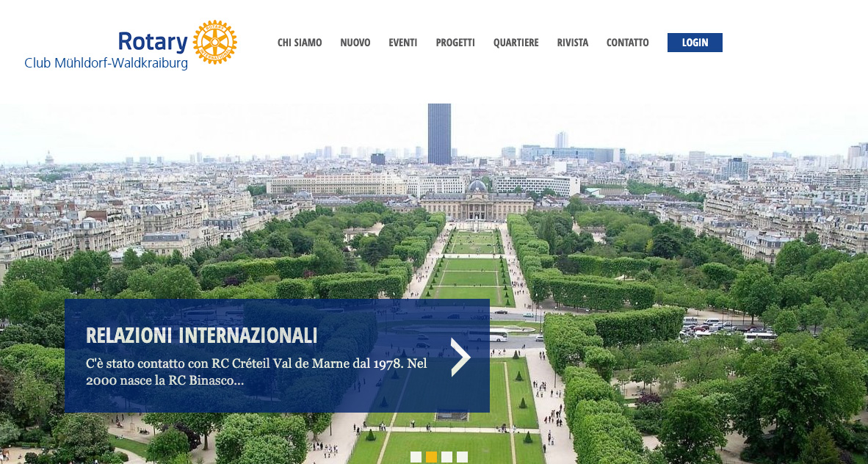Image resolution: width=868 pixels, height=464 pixels.
Task: Select the highlighted yellow slideshow indicator
Action: 431,457
